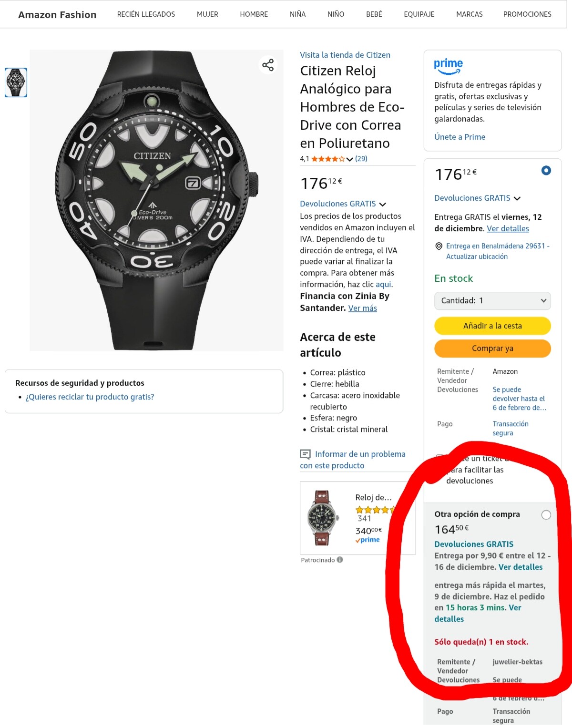Screen dimensions: 572x728
Task: Open the HOMBRE menu
Action: pos(254,14)
